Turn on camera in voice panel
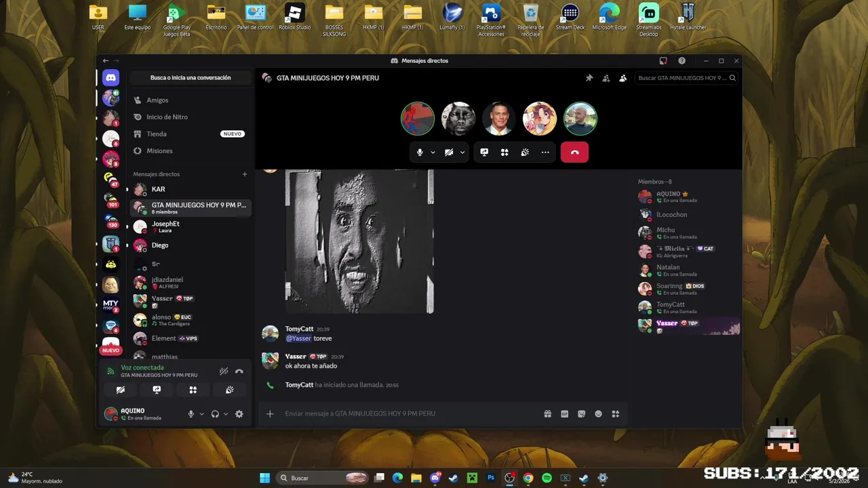Viewport: 868px width, 488px height. click(x=120, y=390)
